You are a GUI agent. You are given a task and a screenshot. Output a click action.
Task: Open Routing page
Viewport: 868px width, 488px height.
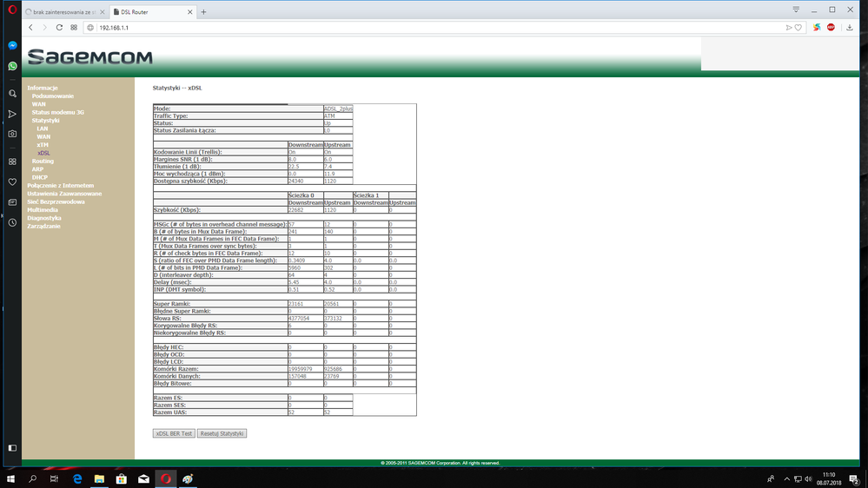(43, 161)
